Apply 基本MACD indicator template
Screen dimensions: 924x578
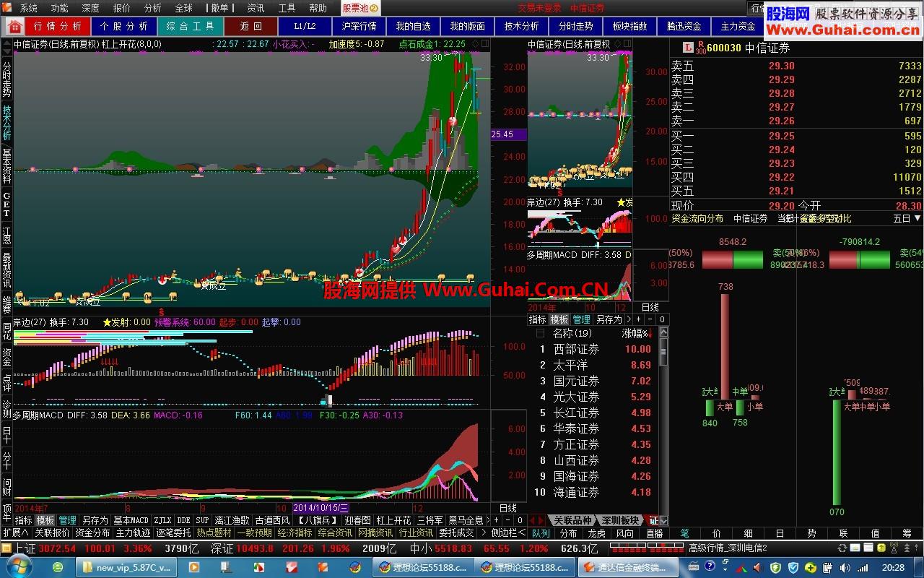click(x=131, y=520)
